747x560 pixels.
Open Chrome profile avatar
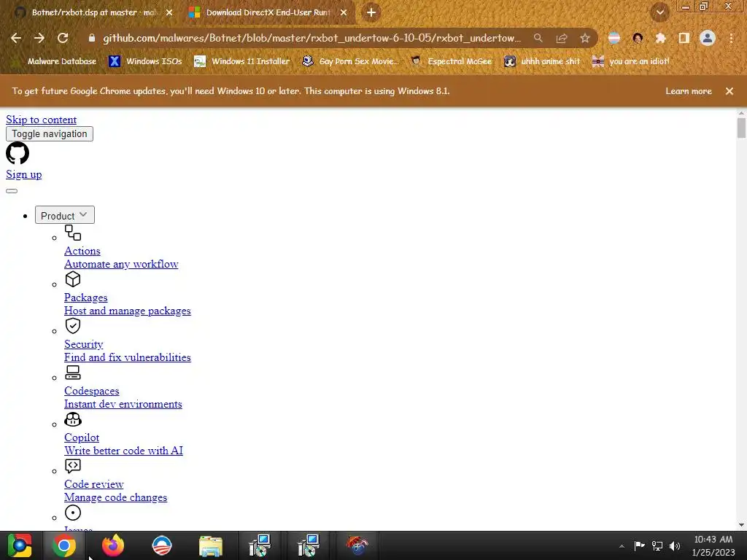708,38
